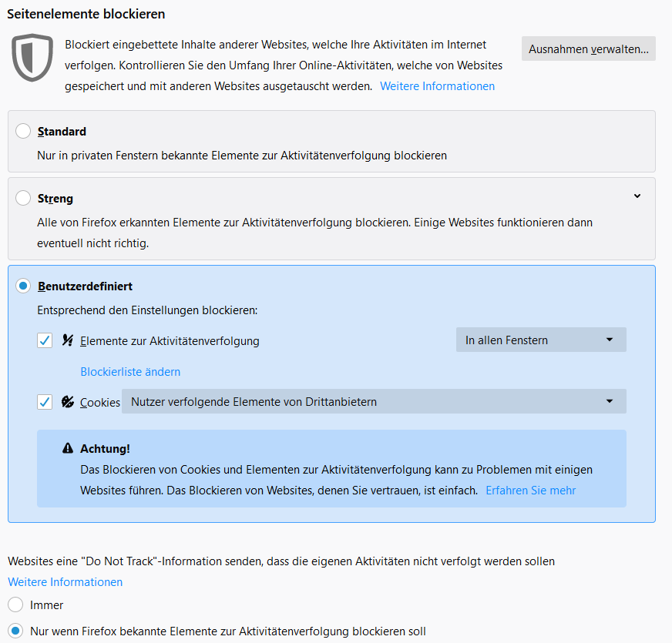Uncheck the Cookies checkbox
The width and height of the screenshot is (672, 643).
[45, 402]
